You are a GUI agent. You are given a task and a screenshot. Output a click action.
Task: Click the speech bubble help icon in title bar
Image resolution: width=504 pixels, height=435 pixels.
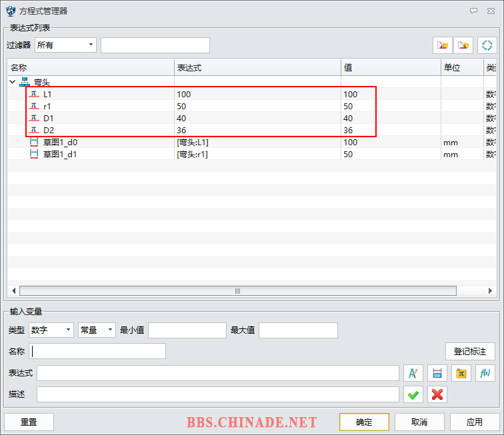[x=473, y=11]
